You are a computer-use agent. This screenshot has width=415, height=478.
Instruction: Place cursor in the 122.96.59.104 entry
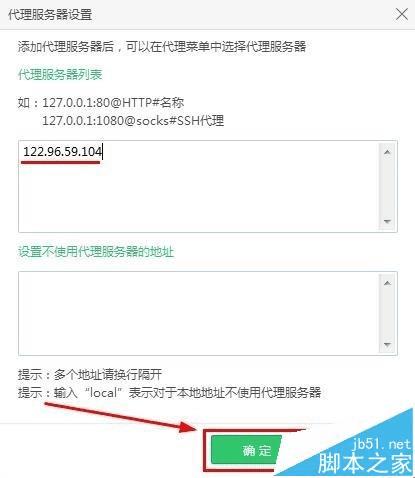pos(62,152)
